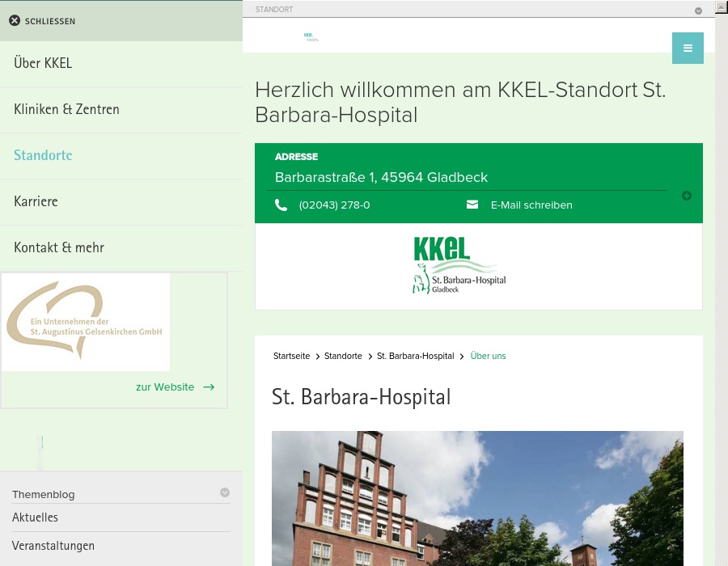Select Kliniken & Zentren in sidebar
Image resolution: width=728 pixels, height=566 pixels.
point(66,109)
